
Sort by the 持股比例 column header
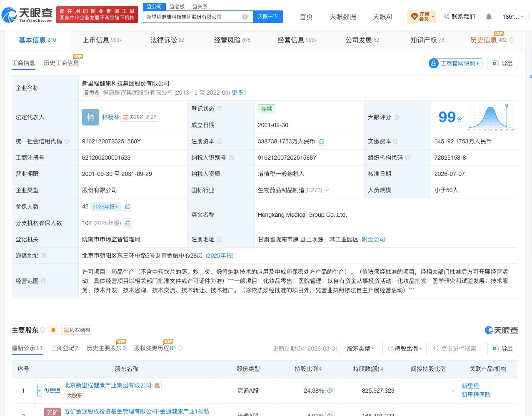pos(308,369)
